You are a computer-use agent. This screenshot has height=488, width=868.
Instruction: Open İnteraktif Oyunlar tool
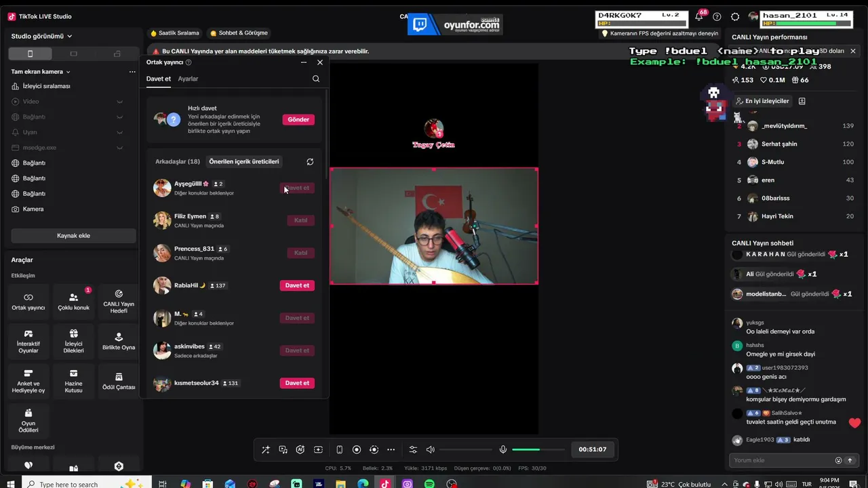click(28, 342)
